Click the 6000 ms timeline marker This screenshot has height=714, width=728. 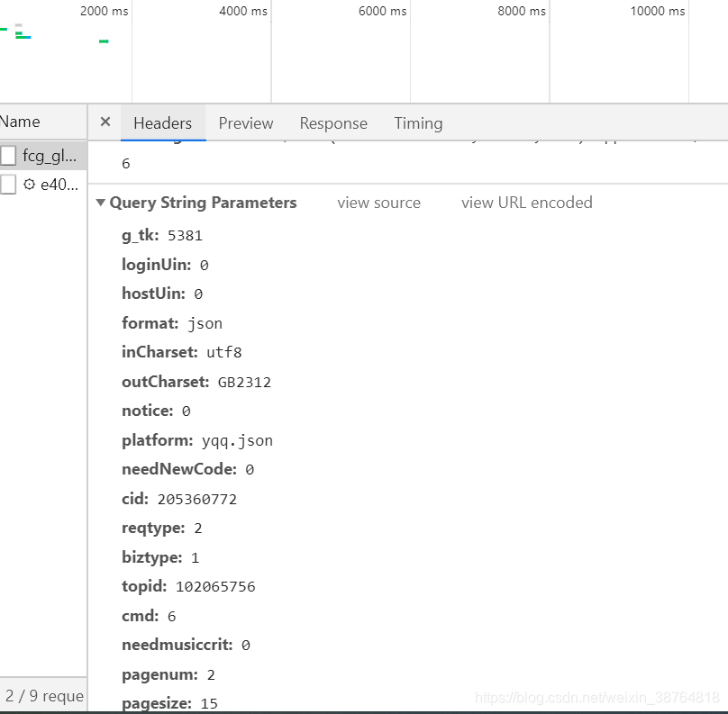point(383,11)
